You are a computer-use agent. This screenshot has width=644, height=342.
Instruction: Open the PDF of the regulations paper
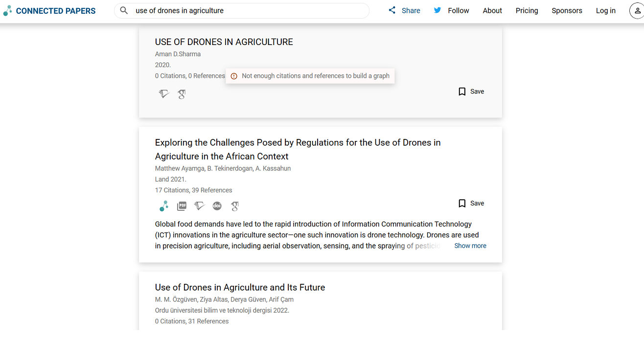(x=182, y=206)
